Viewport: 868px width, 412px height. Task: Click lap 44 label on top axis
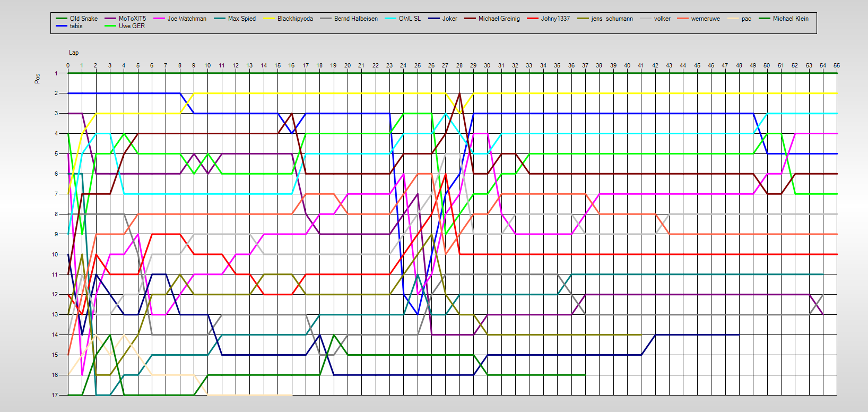click(683, 65)
